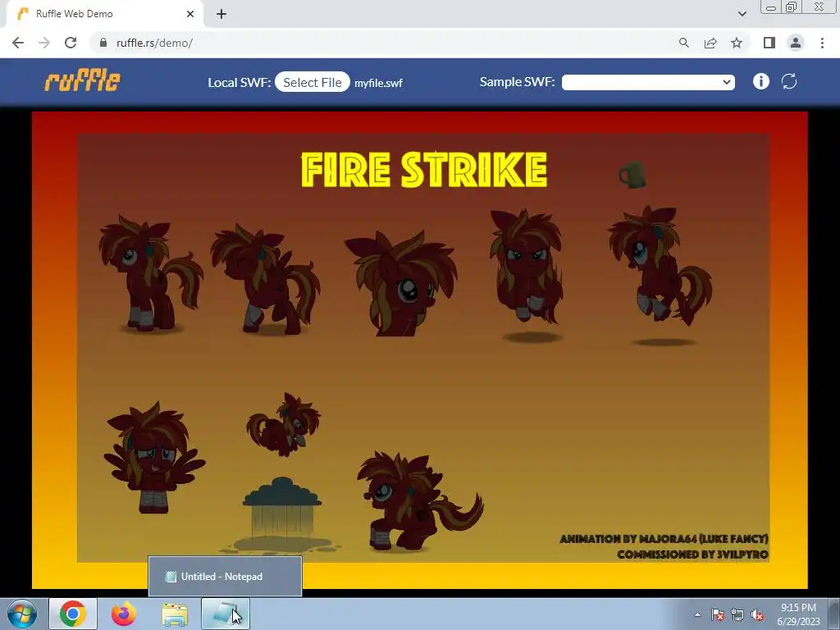The height and width of the screenshot is (630, 840).
Task: Click the Action Center flag tray icon
Action: click(x=717, y=614)
